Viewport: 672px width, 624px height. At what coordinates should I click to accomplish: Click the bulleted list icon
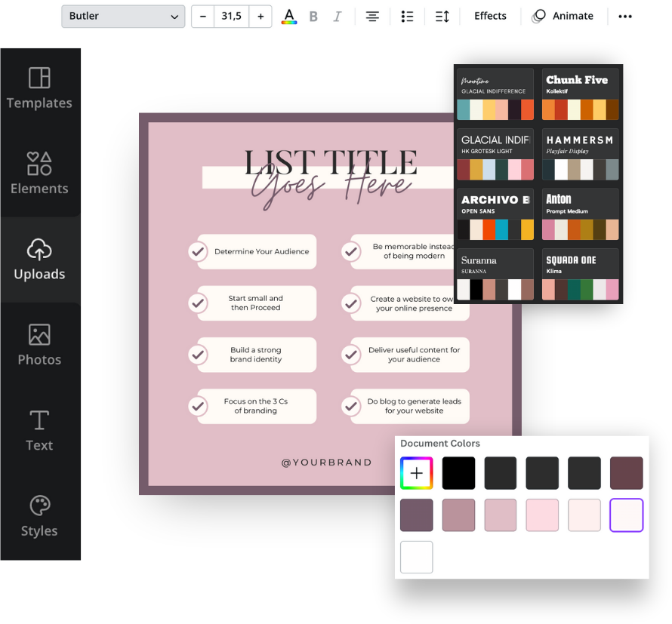(x=407, y=17)
